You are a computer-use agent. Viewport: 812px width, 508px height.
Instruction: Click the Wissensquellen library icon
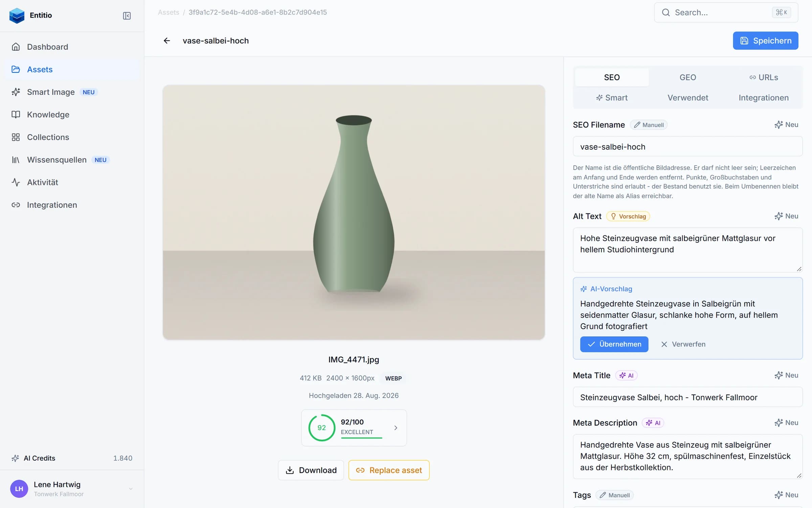click(x=16, y=160)
